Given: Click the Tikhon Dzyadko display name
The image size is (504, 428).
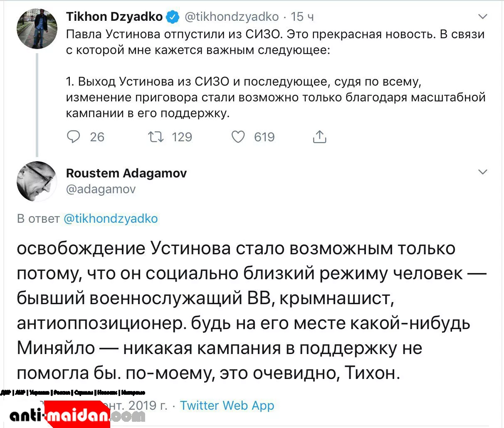Looking at the screenshot, I should point(114,17).
